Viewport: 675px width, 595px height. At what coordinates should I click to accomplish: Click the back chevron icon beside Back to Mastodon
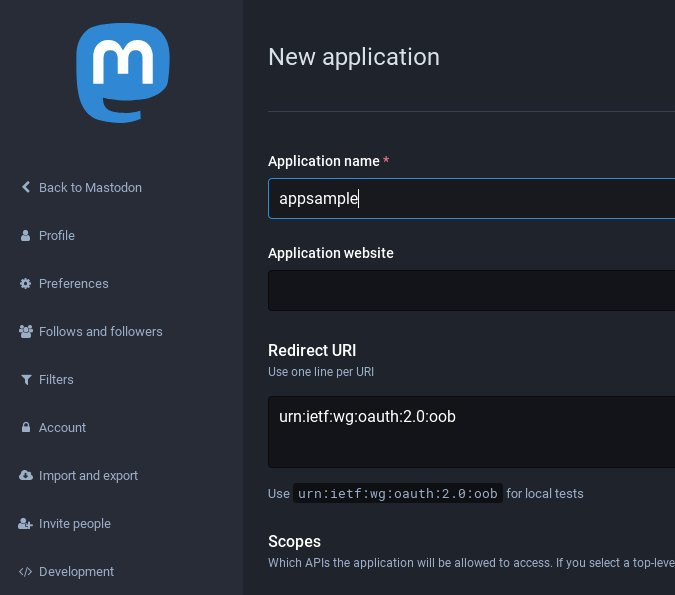pyautogui.click(x=26, y=187)
